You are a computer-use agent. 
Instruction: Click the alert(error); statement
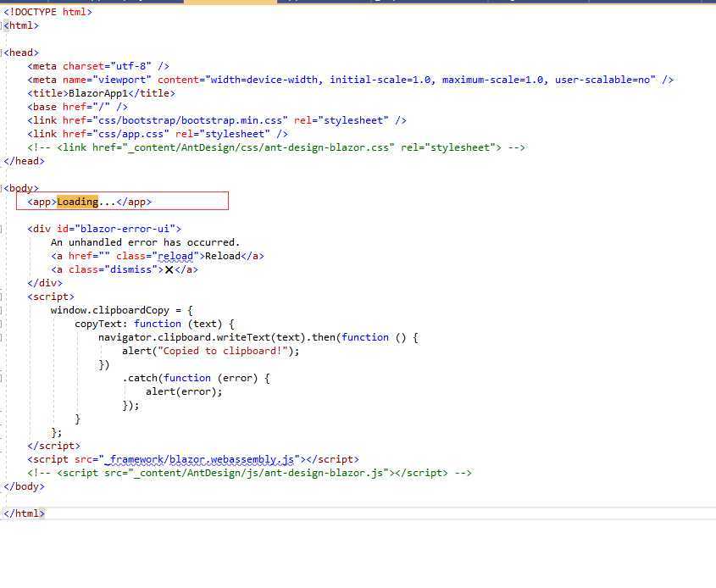[x=184, y=391]
